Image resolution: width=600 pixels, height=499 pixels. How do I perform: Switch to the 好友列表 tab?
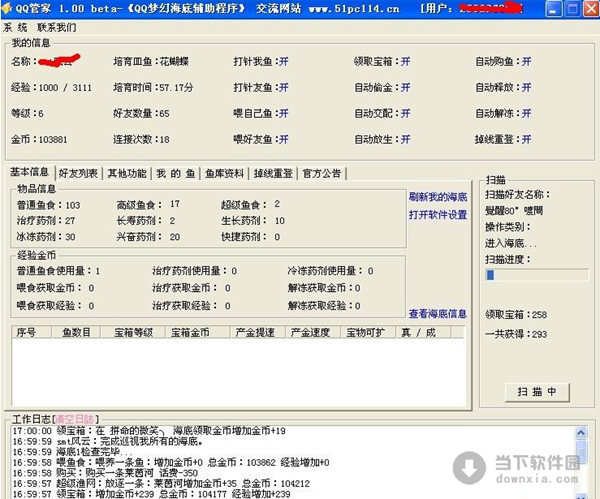click(78, 174)
